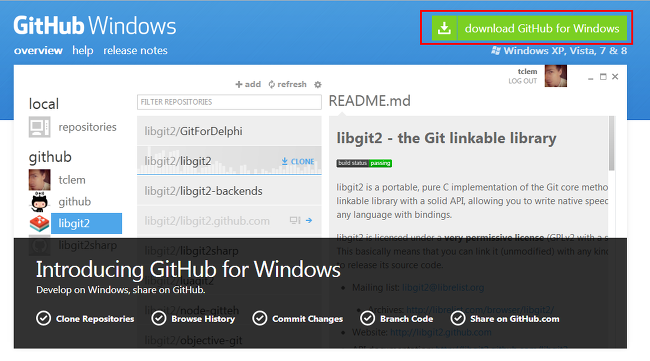650x361 pixels.
Task: Click the libgit2 - the Git linkable library title
Action: pyautogui.click(x=446, y=138)
